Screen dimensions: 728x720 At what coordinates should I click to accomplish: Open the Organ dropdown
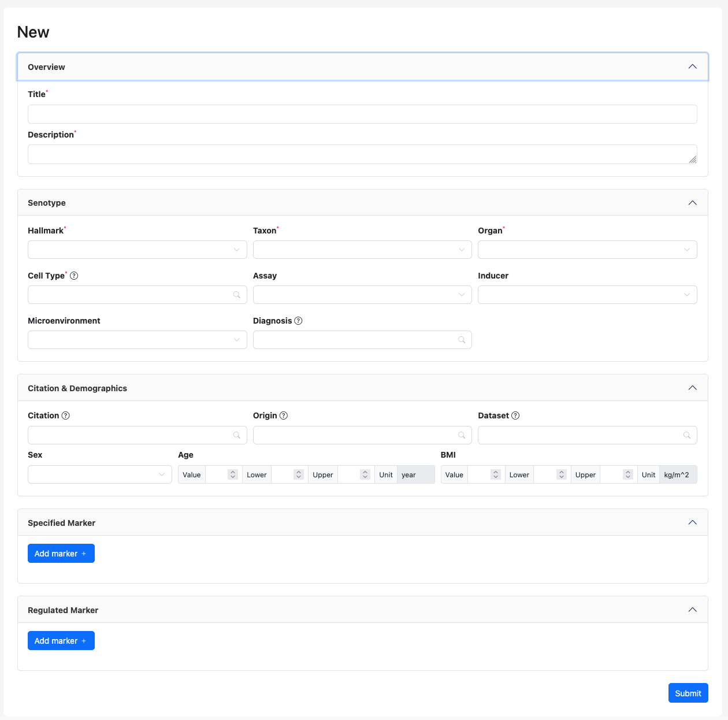[588, 250]
